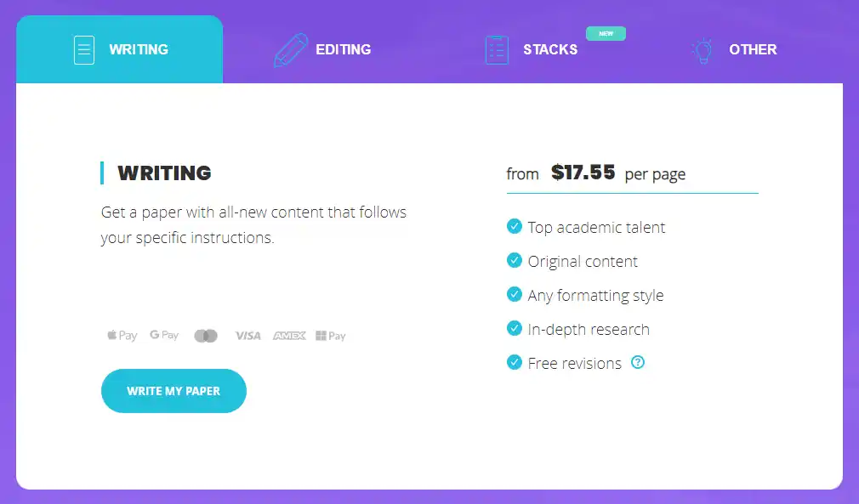Select the Apple Pay payment icon
859x504 pixels.
[121, 335]
